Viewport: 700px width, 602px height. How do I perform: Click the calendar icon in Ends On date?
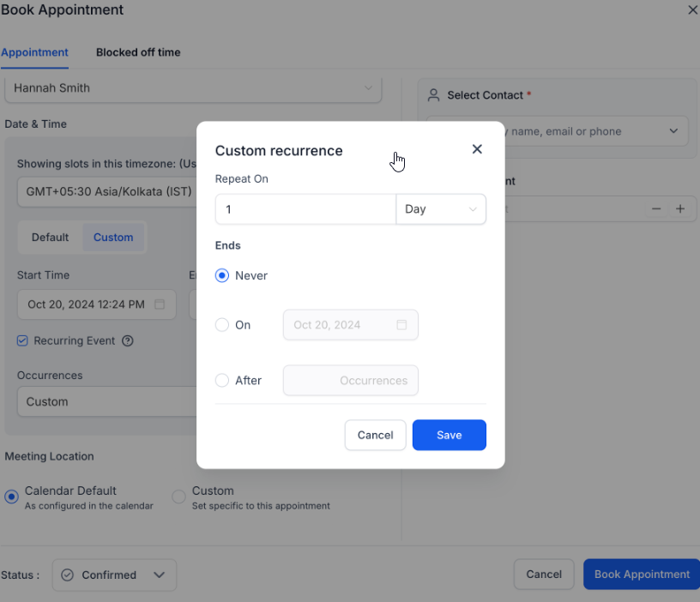pyautogui.click(x=401, y=325)
